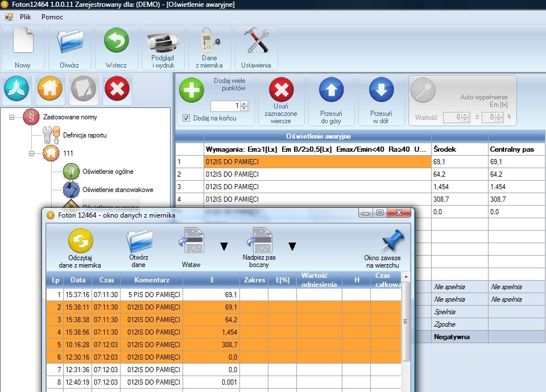Toggle the Dodaj na końcu checkbox

pyautogui.click(x=186, y=118)
